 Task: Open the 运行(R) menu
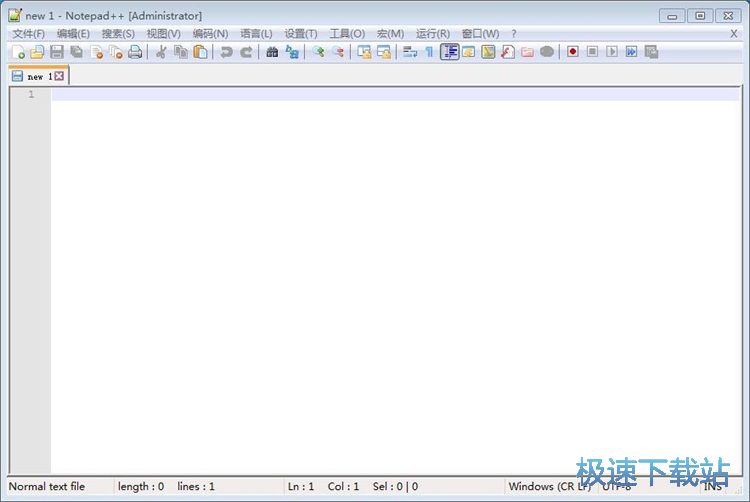pyautogui.click(x=432, y=34)
